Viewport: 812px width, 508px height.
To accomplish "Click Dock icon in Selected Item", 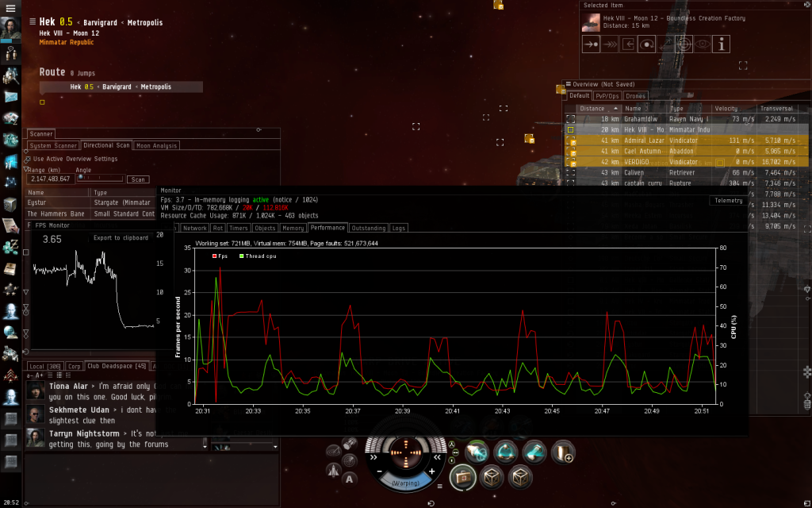I will point(628,44).
